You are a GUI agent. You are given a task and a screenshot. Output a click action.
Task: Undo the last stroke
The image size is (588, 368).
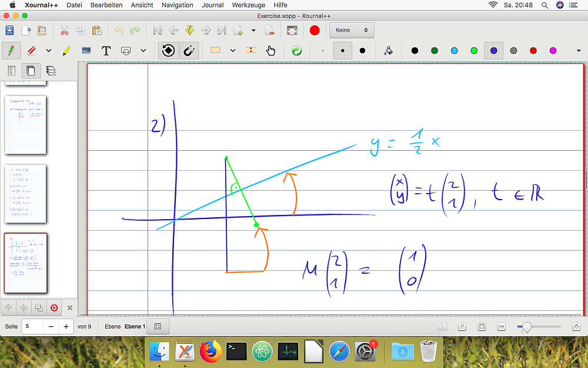[x=119, y=31]
